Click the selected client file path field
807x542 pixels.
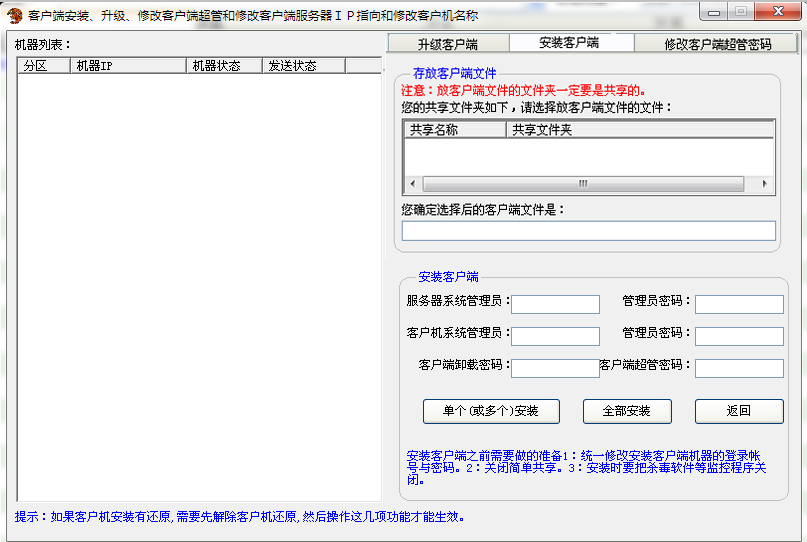(x=588, y=231)
